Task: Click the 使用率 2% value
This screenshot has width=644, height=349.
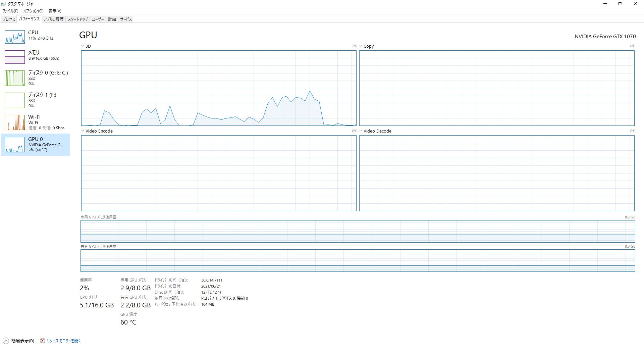Action: pyautogui.click(x=85, y=288)
